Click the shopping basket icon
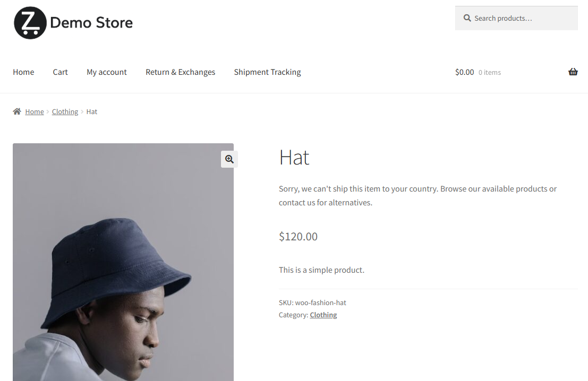The image size is (588, 381). click(573, 72)
